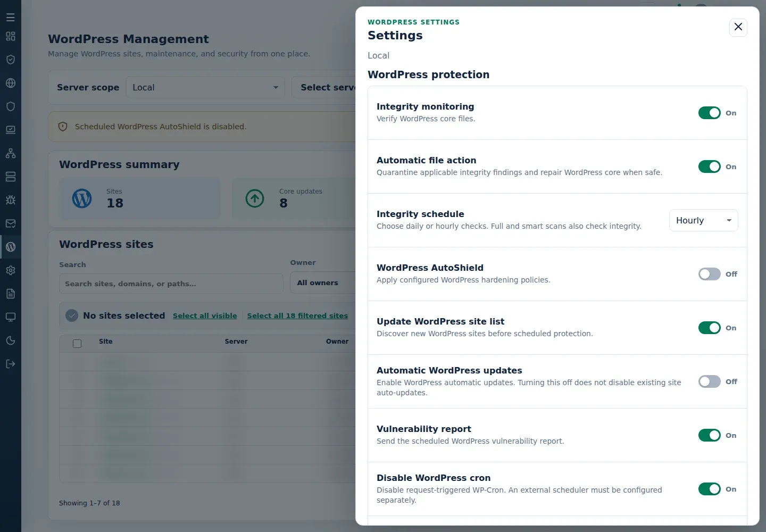Toggle dark mode moon icon
The image size is (766, 532).
point(11,340)
